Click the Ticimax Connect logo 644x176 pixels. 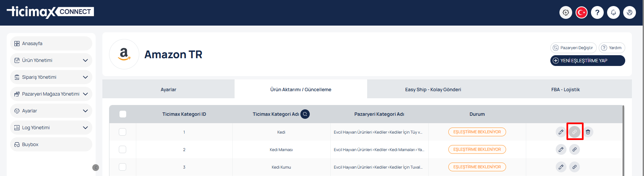tap(50, 12)
